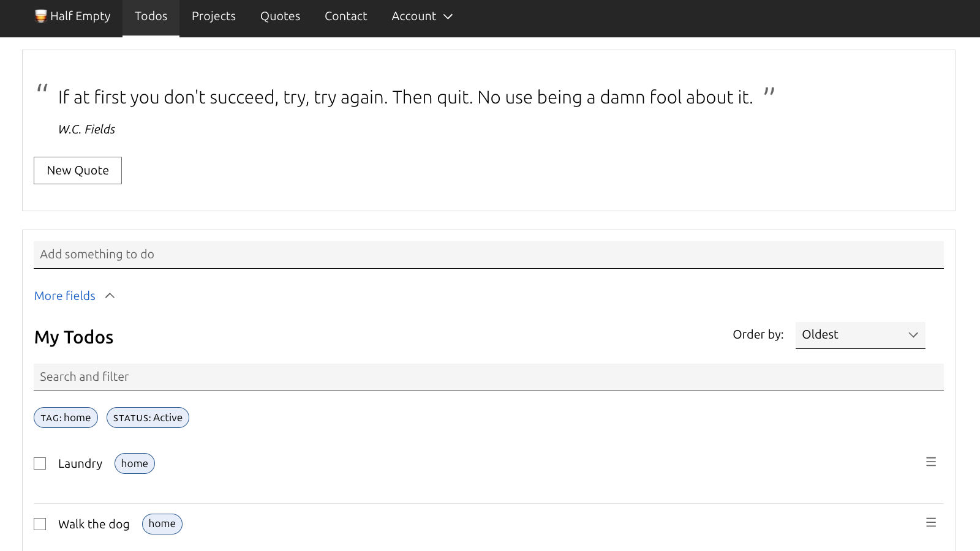Click the Search and filter input
This screenshot has height=551, width=980.
488,377
